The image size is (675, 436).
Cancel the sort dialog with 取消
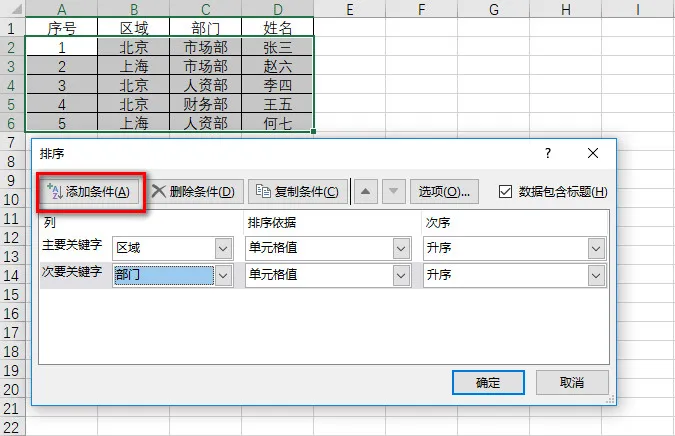coord(572,382)
